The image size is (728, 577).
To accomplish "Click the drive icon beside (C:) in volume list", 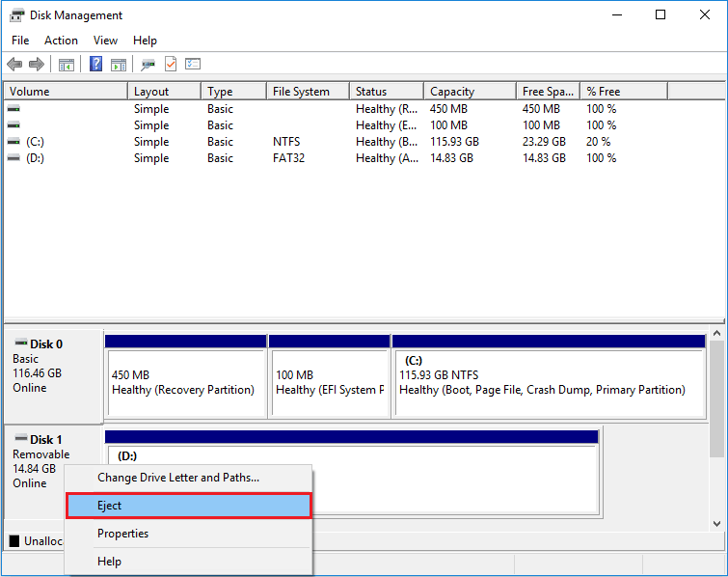I will pos(13,141).
